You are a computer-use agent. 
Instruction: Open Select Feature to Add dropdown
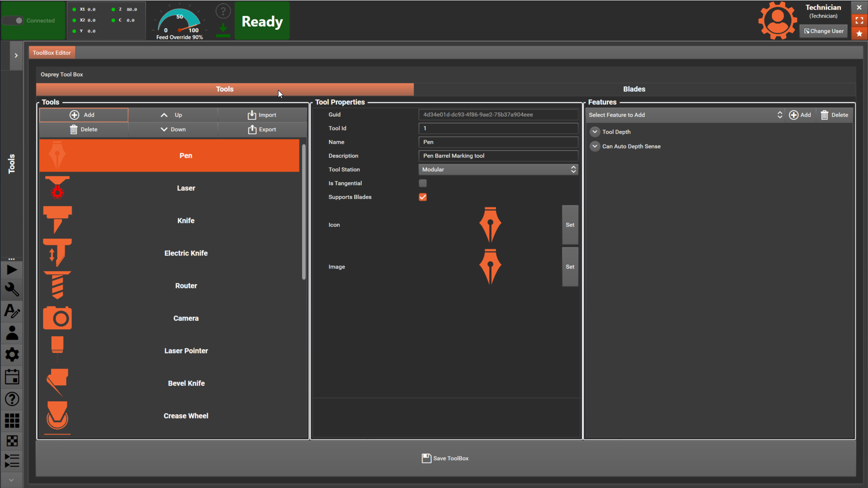point(684,115)
